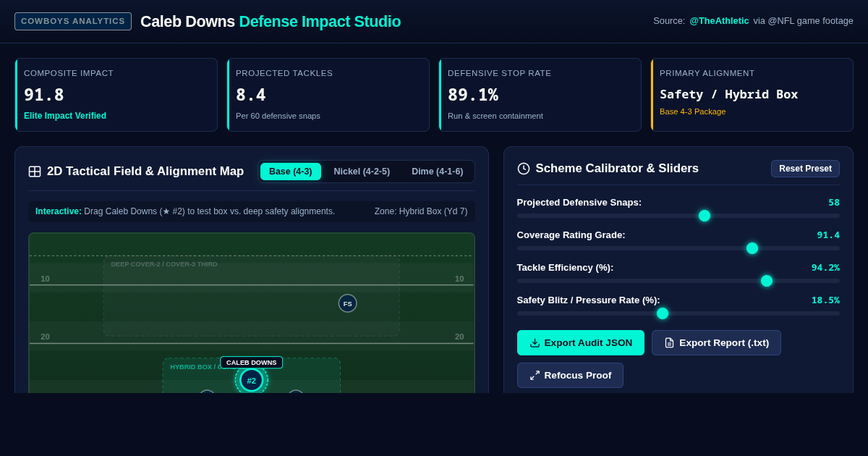Click the Primary Alignment card
The image size is (868, 456).
click(752, 95)
